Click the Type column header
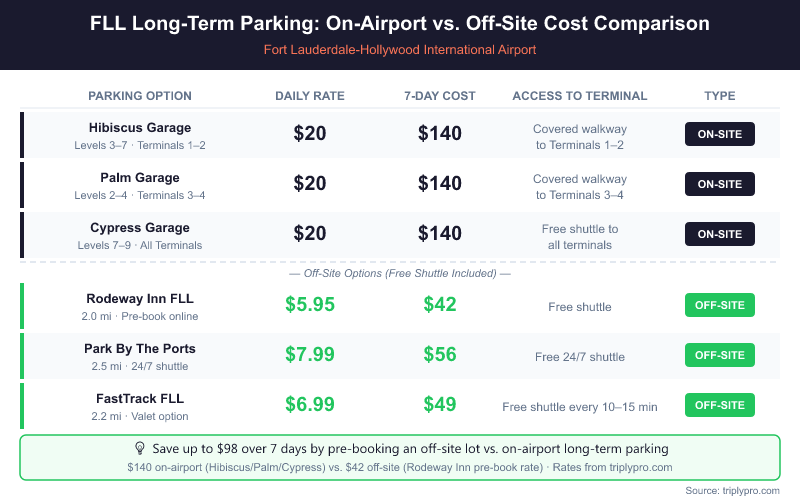This screenshot has width=800, height=500. point(719,96)
